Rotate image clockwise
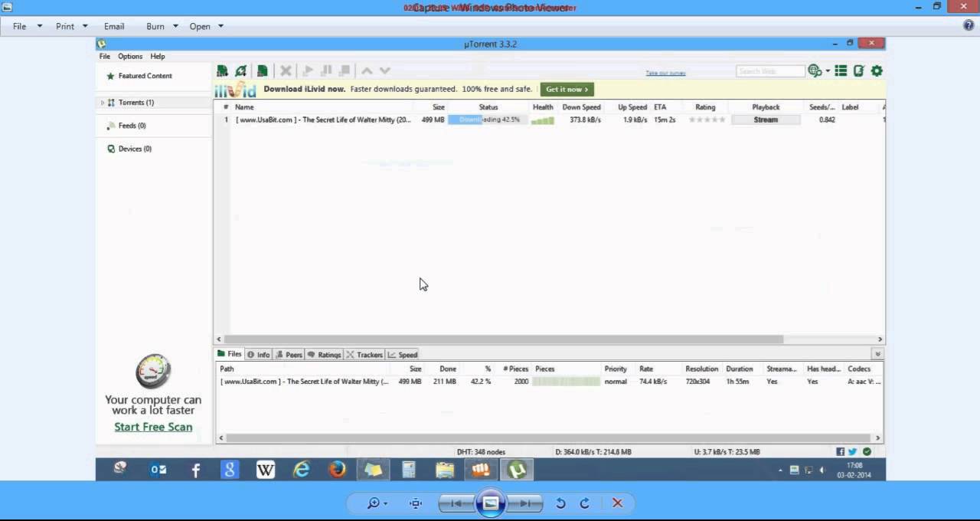This screenshot has height=521, width=980. [x=585, y=503]
